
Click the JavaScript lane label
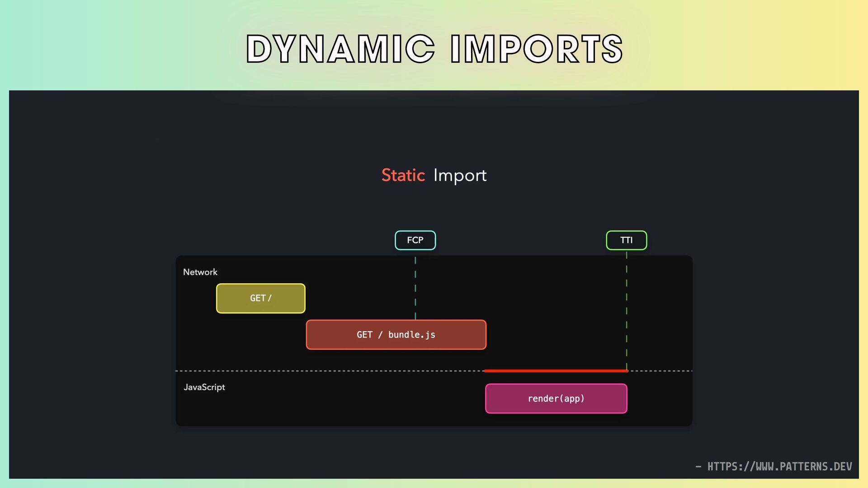tap(204, 387)
